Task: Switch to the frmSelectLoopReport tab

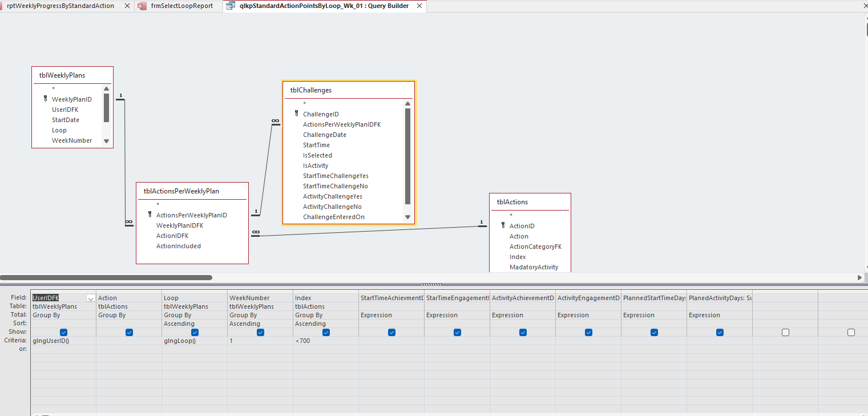Action: pos(181,6)
